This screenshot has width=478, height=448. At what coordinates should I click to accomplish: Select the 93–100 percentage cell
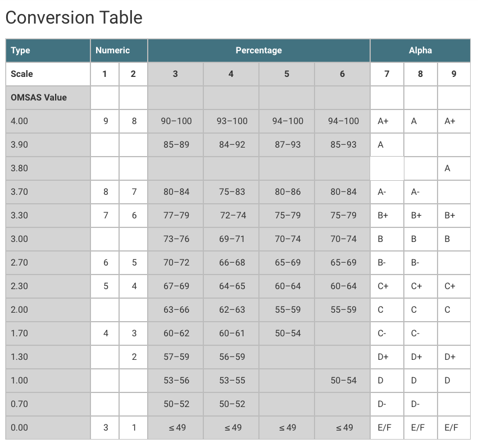[231, 121]
